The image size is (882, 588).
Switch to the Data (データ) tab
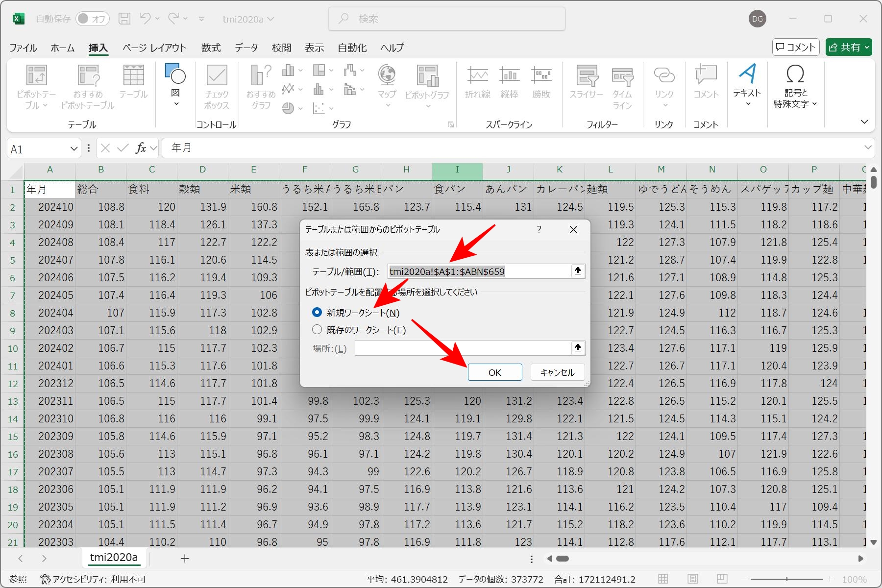click(246, 48)
